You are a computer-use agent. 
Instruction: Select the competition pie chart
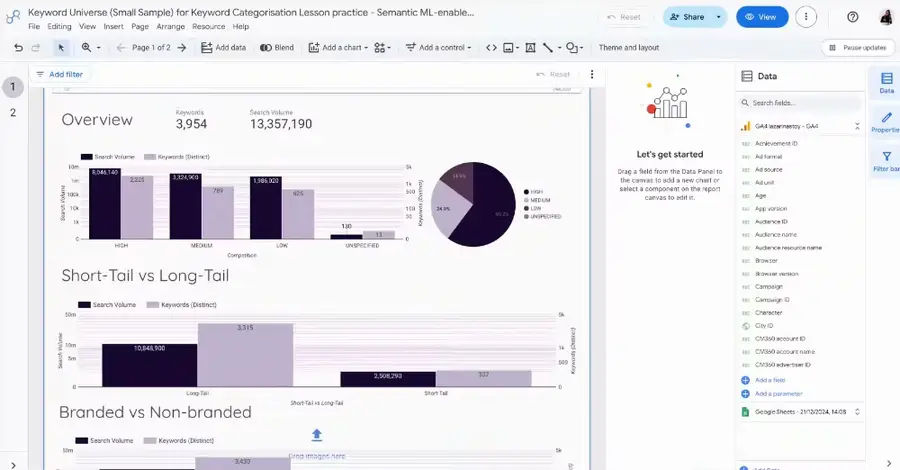click(x=473, y=204)
